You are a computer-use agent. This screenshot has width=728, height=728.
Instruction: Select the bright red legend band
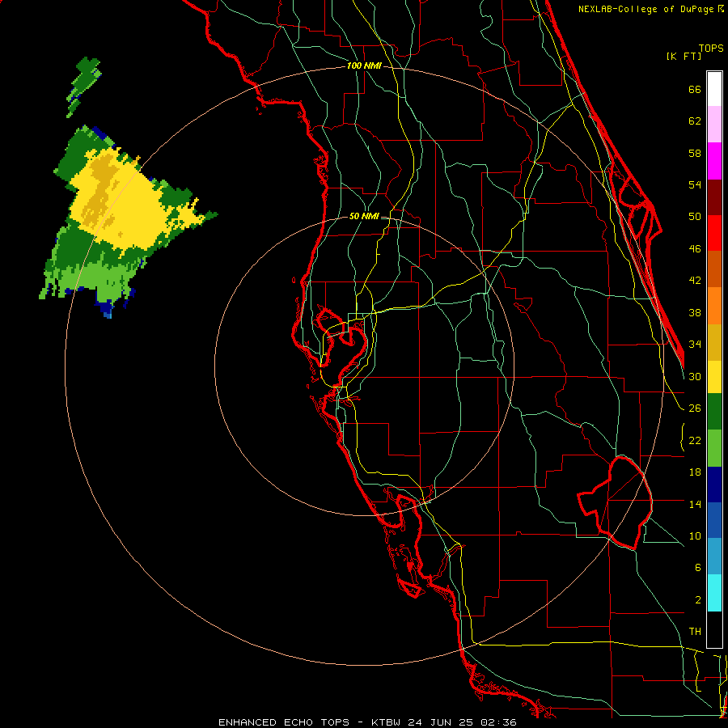[x=714, y=233]
